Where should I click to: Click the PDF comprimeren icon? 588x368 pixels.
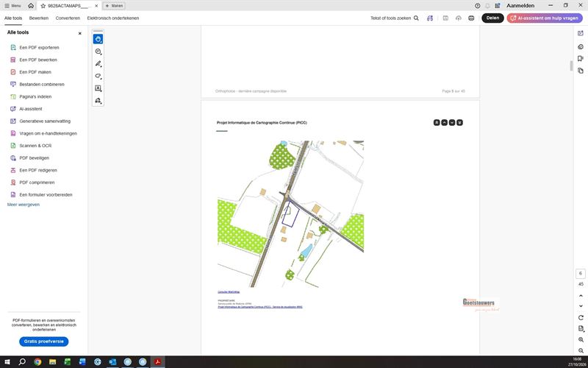(13, 183)
